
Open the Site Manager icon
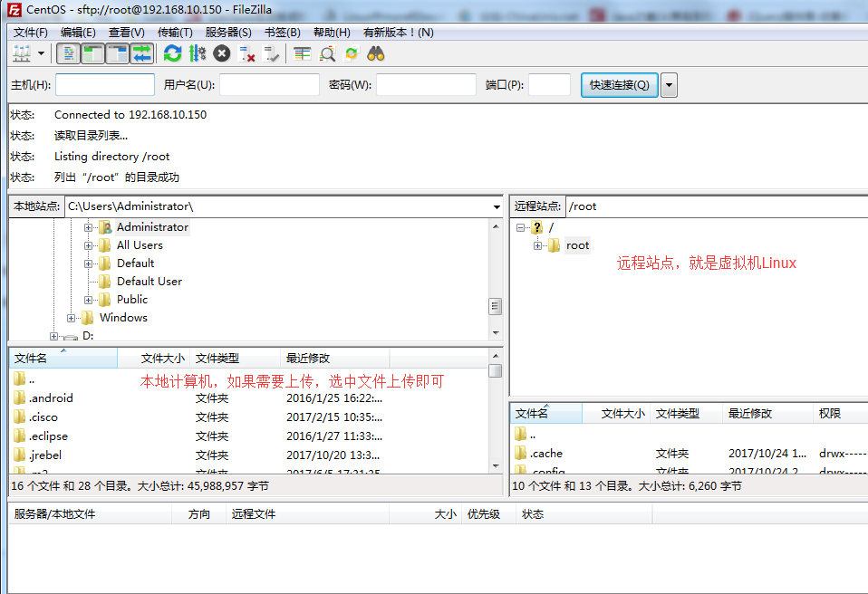22,53
